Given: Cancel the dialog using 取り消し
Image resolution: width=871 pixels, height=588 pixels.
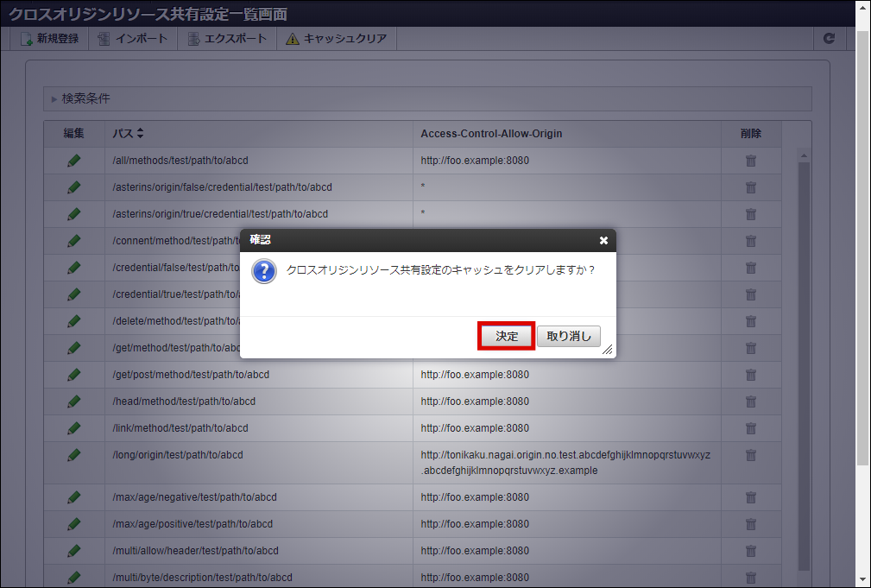Looking at the screenshot, I should pyautogui.click(x=568, y=337).
